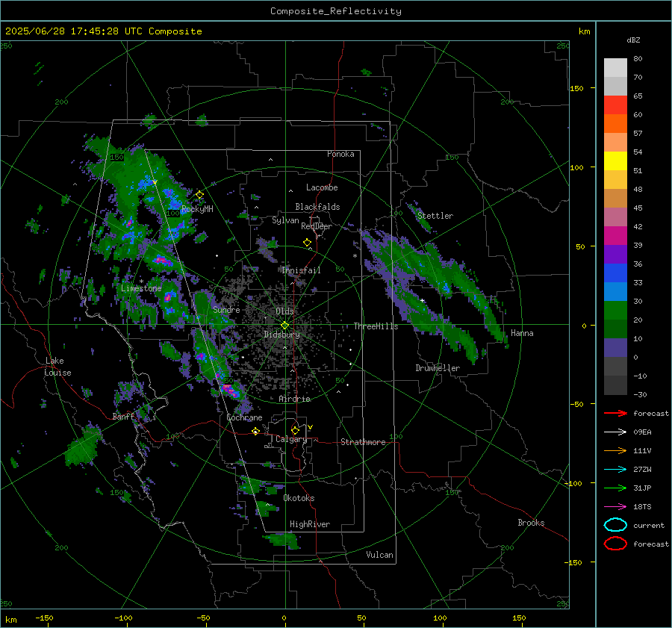Viewport: 672px width, 628px height.
Task: Click the Okotoks label on map
Action: (299, 498)
